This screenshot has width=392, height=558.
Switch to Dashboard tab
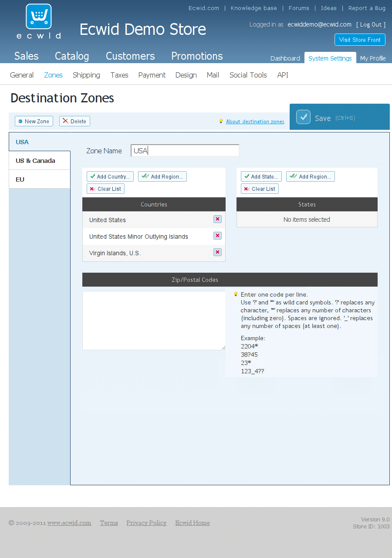(285, 58)
